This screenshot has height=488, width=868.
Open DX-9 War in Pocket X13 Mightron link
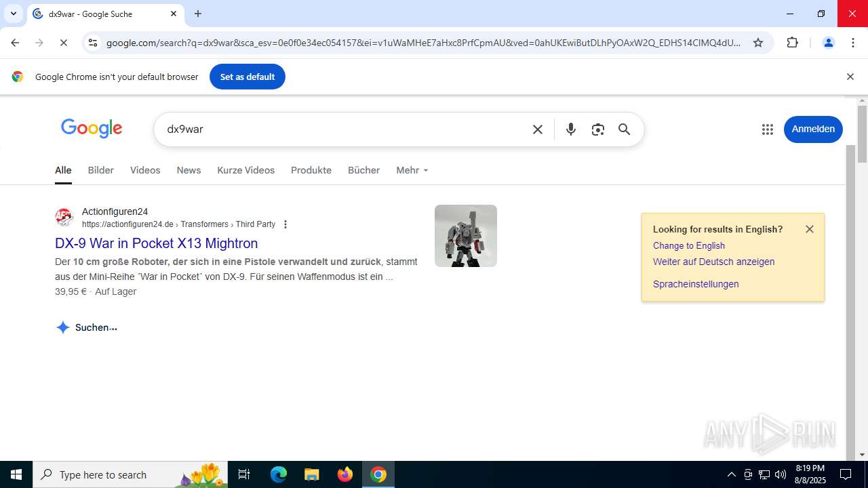(x=157, y=243)
